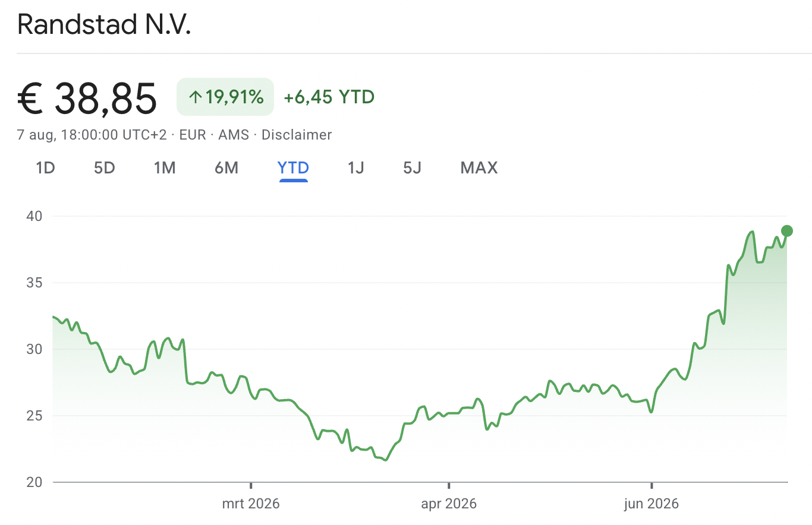Image resolution: width=812 pixels, height=525 pixels.
Task: Click the 7 aug, 18:00:00 UTC+2 timestamp
Action: click(x=92, y=135)
